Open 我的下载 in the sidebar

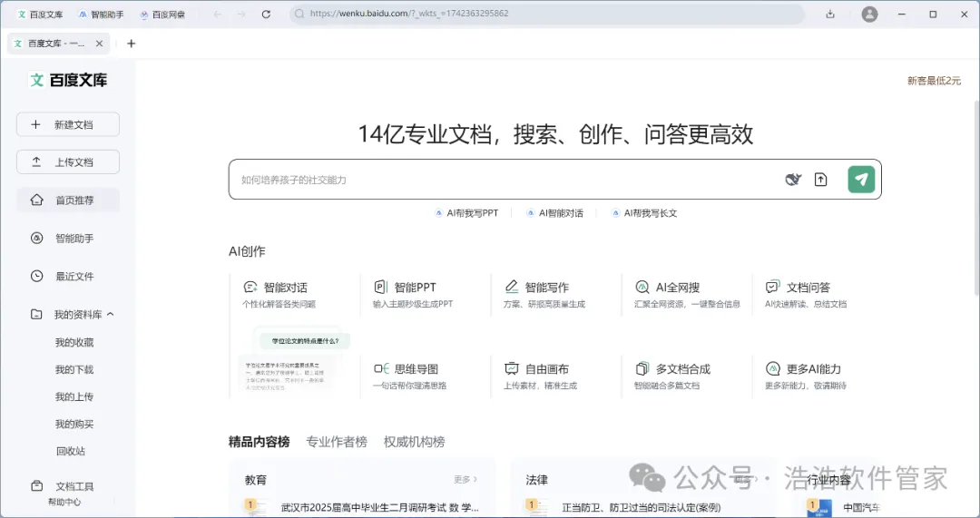(x=73, y=369)
